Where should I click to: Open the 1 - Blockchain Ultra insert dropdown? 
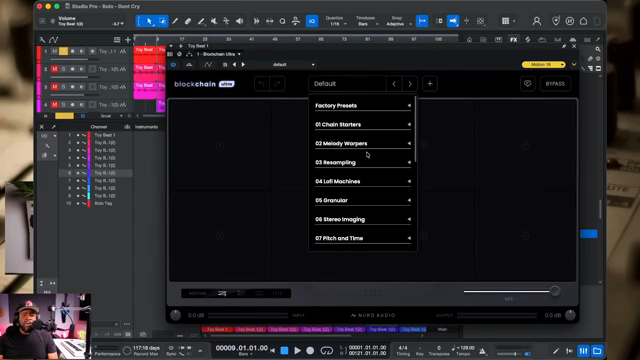219,54
